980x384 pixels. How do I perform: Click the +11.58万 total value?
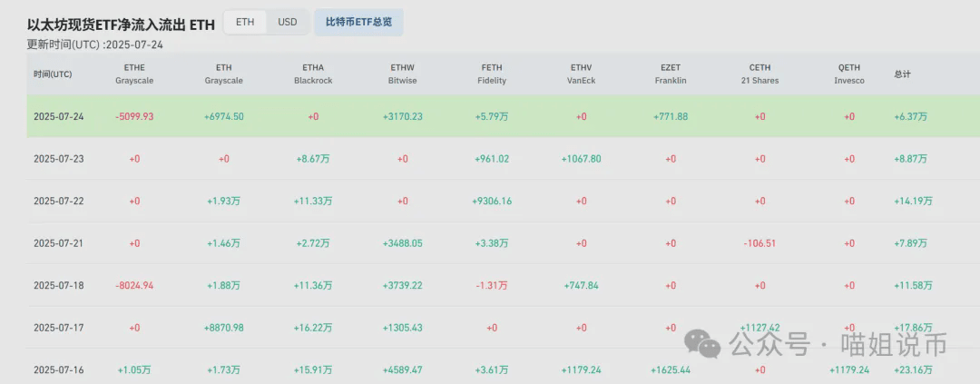pos(913,285)
